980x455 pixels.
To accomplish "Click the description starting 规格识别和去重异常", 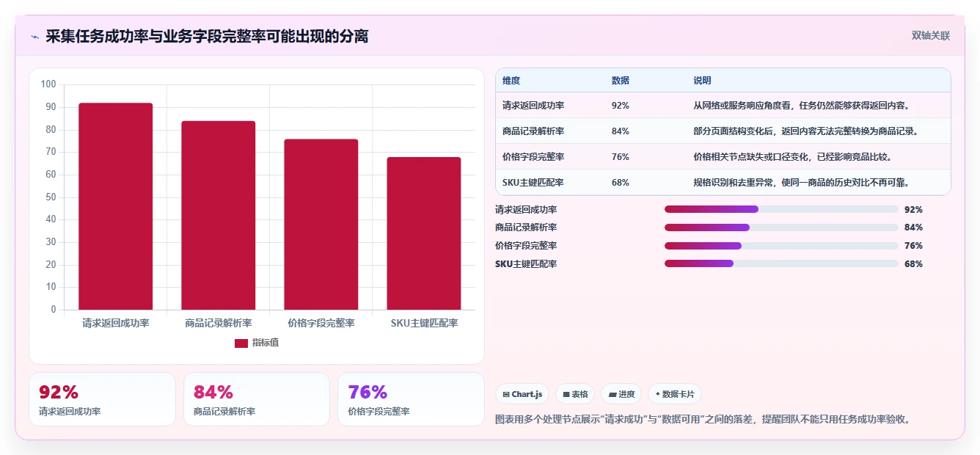I will (802, 183).
